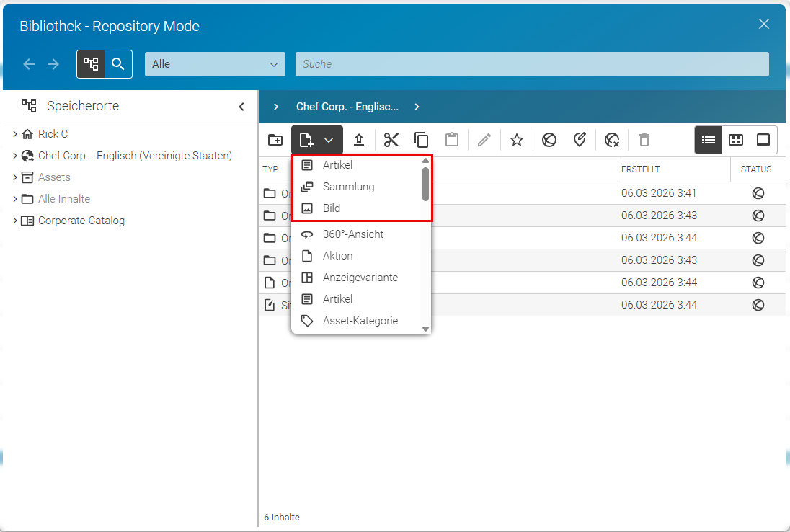Toggle the search mode magnifier button
Screen dimensions: 790x532
click(118, 64)
